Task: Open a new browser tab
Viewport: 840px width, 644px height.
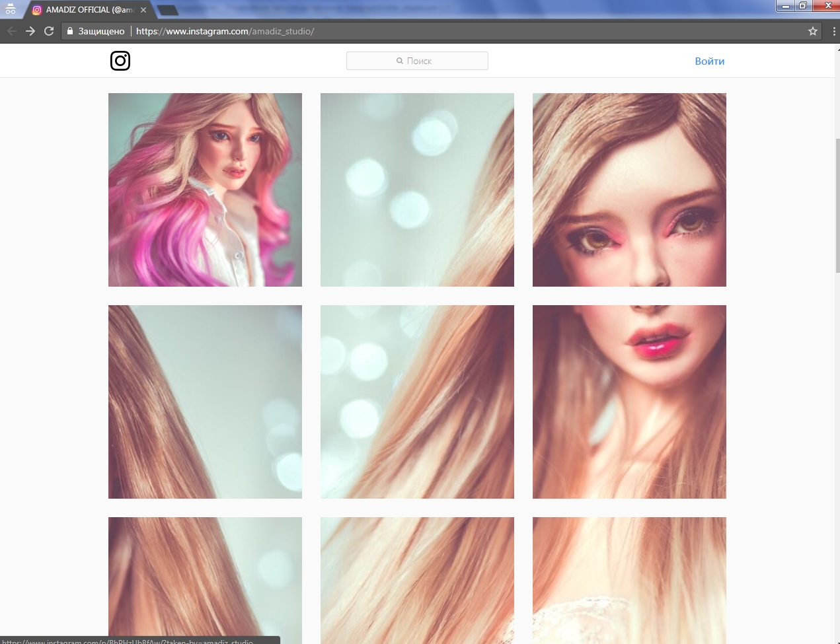Action: [168, 10]
